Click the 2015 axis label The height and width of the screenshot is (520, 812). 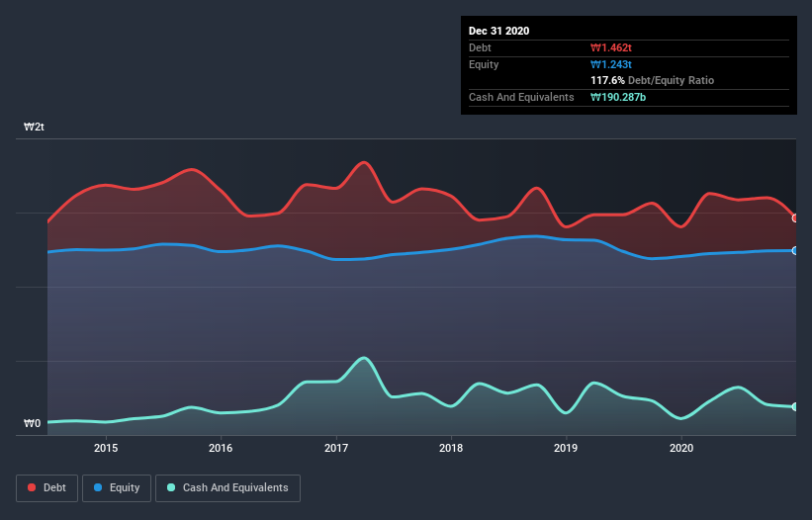[106, 448]
